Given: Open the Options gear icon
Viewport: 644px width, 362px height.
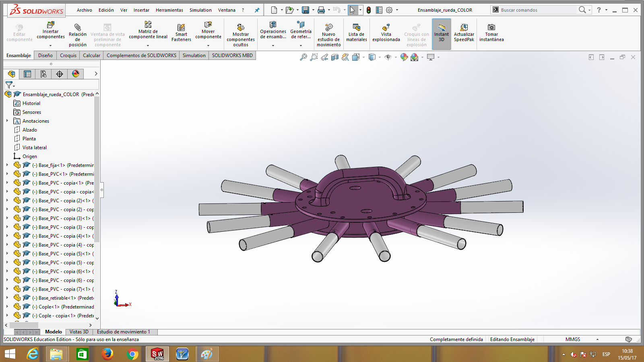Looking at the screenshot, I should 389,10.
